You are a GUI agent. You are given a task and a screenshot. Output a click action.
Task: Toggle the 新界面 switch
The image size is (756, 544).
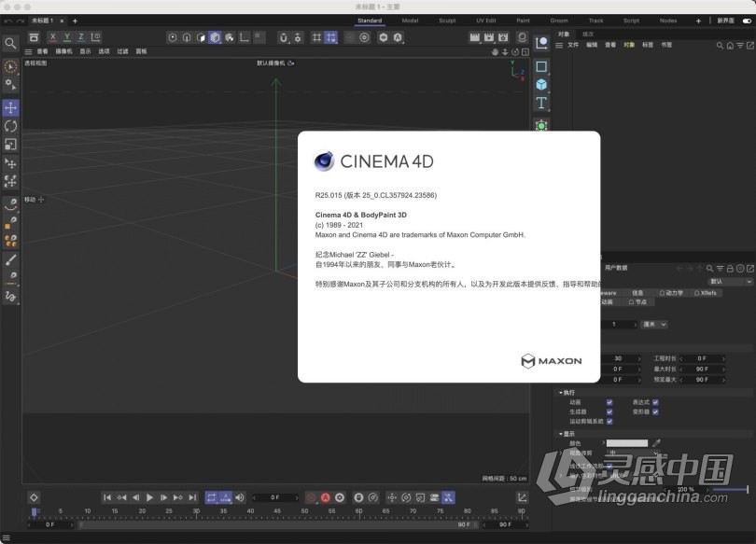click(x=747, y=21)
